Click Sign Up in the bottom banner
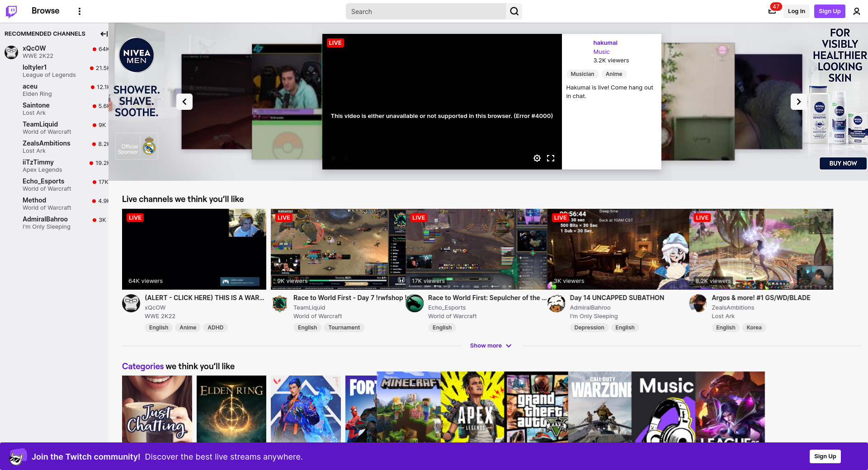This screenshot has width=868, height=470. pyautogui.click(x=825, y=456)
